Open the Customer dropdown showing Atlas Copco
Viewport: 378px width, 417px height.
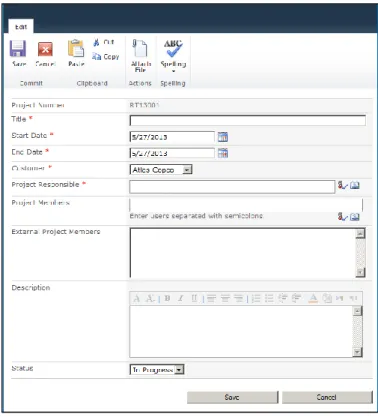pyautogui.click(x=161, y=170)
